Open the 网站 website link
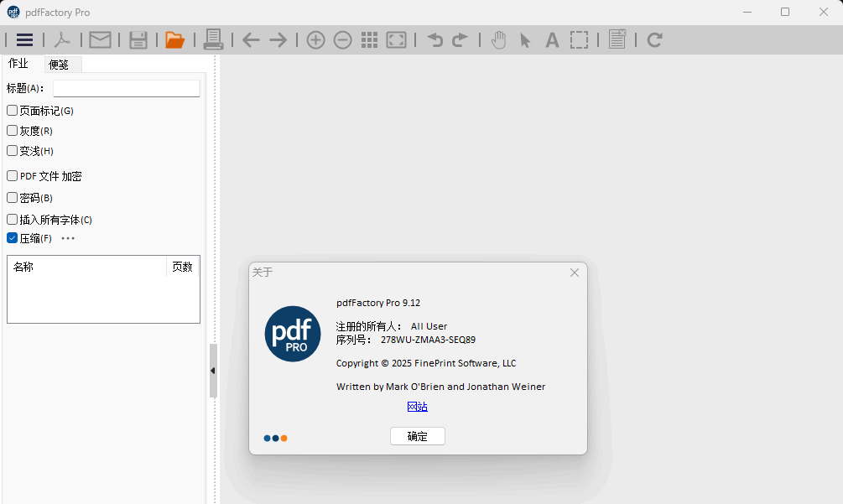Image resolution: width=843 pixels, height=504 pixels. tap(417, 407)
